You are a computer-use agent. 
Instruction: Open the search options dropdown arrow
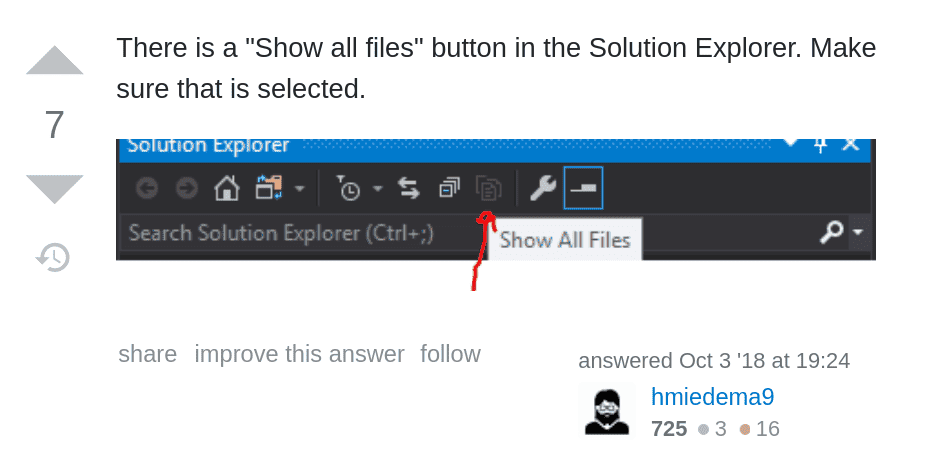(x=859, y=234)
